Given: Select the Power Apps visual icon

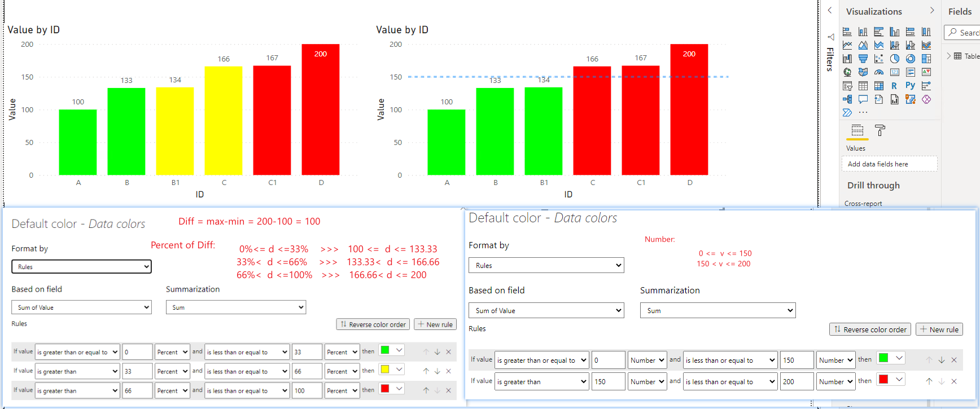Looking at the screenshot, I should click(926, 99).
